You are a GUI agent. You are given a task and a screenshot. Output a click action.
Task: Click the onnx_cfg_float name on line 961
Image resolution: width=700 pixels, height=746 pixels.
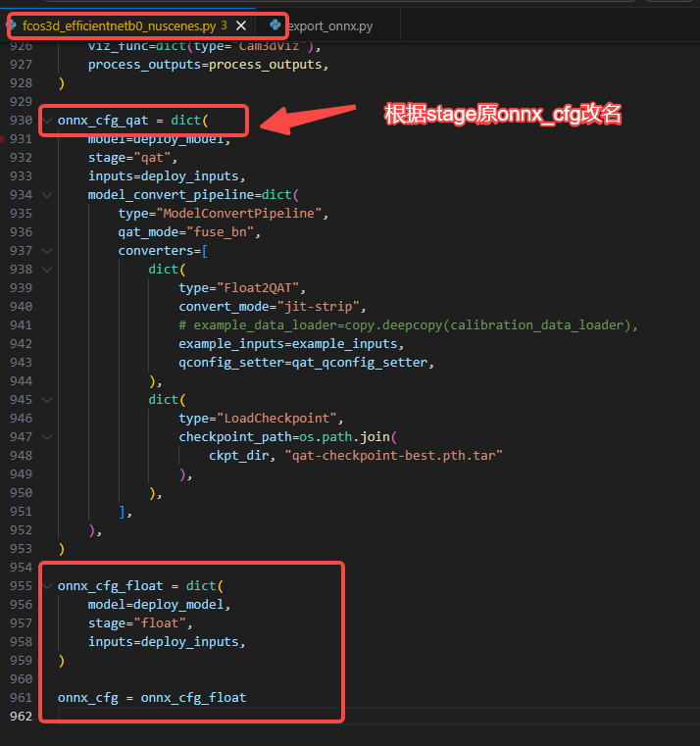193,698
